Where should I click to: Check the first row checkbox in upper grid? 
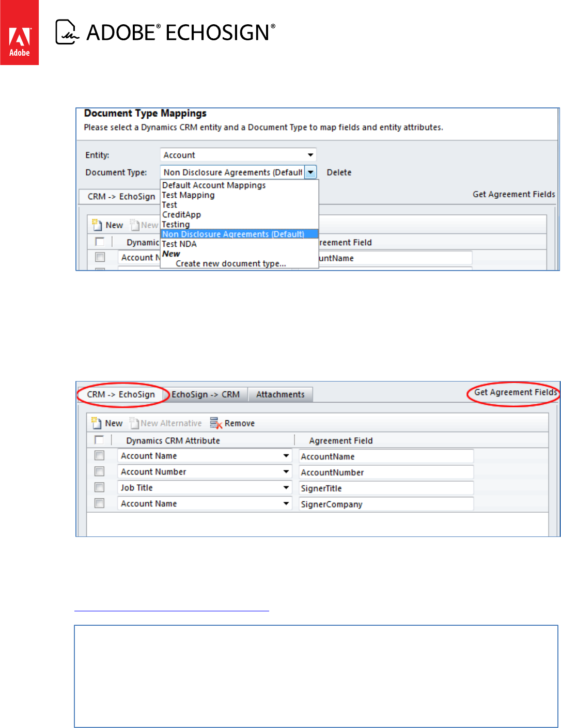coord(100,257)
